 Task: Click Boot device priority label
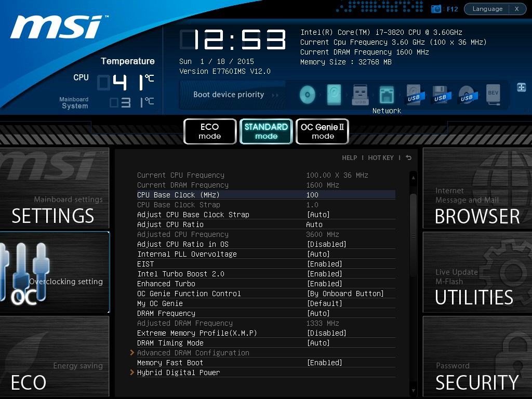[x=229, y=95]
